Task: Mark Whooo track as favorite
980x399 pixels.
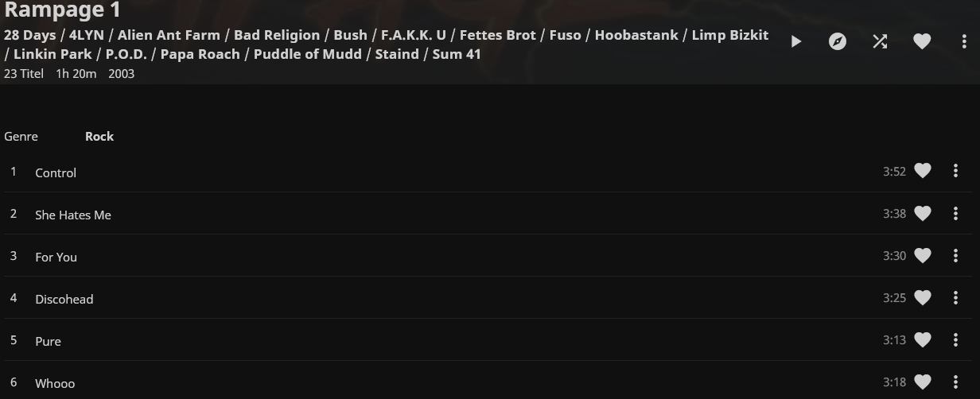Action: tap(922, 382)
